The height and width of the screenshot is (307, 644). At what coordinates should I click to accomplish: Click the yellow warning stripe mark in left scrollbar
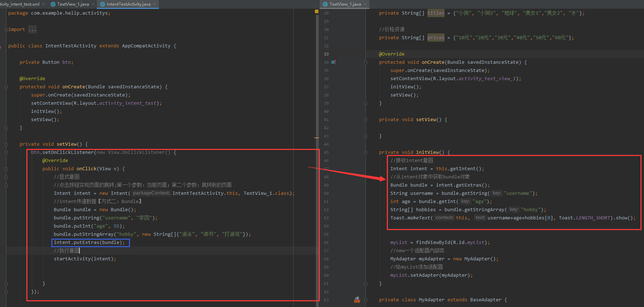pos(317,137)
